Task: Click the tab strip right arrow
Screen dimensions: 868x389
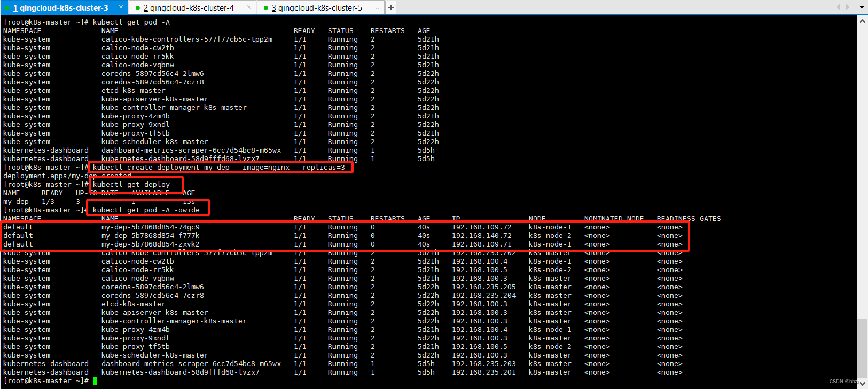Action: pyautogui.click(x=848, y=7)
